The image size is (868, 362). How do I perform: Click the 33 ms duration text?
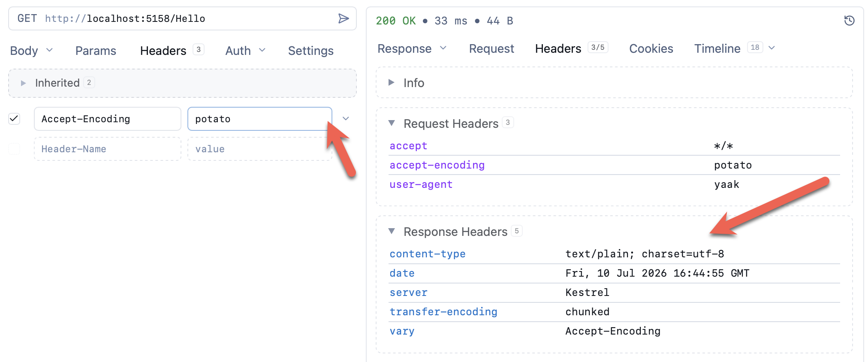pyautogui.click(x=451, y=21)
